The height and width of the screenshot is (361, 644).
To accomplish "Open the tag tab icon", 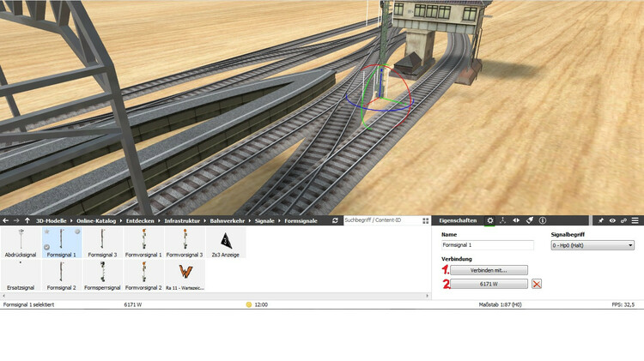I will pyautogui.click(x=530, y=220).
